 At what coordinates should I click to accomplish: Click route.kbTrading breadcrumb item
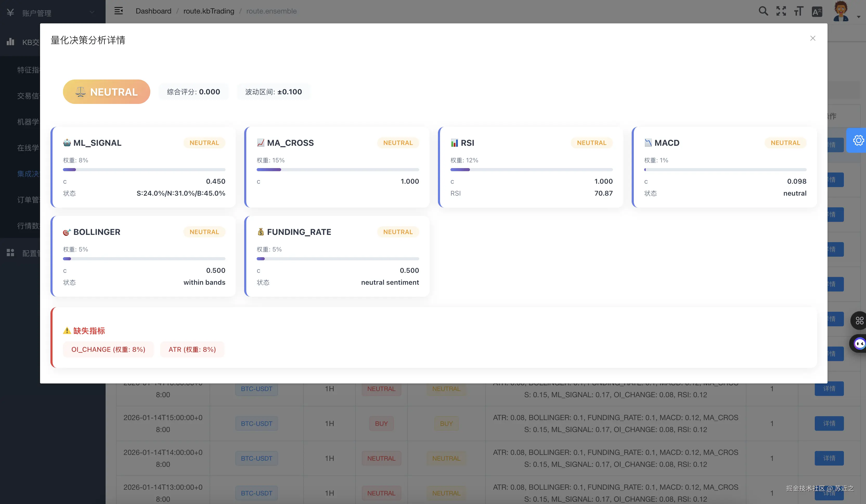click(x=209, y=11)
